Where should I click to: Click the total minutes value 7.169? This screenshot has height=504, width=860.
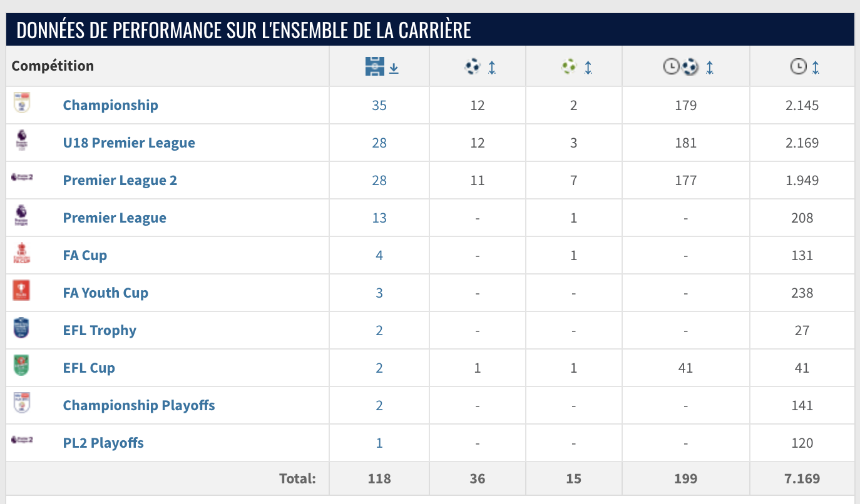802,478
